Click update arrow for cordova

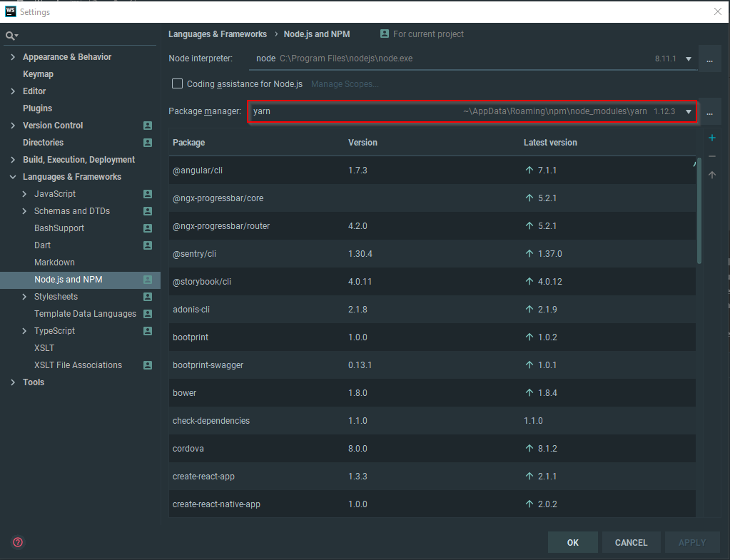[529, 448]
